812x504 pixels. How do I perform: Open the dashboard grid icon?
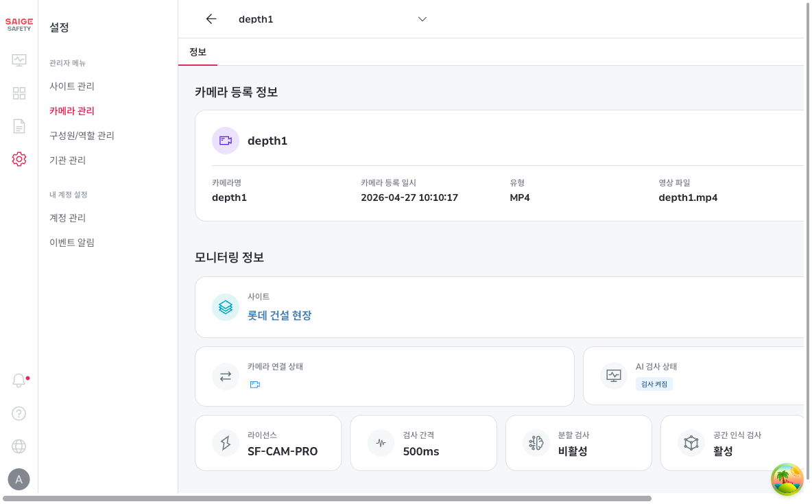click(x=19, y=93)
